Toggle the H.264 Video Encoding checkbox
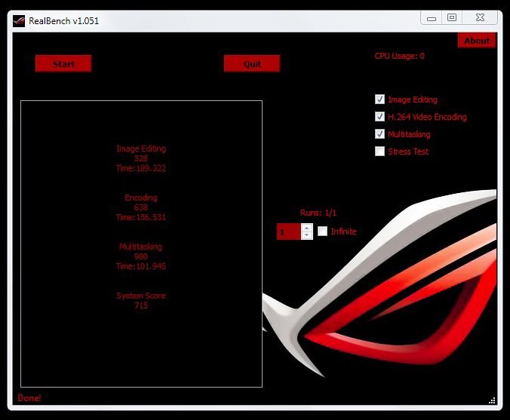The width and height of the screenshot is (510, 420). pyautogui.click(x=379, y=116)
